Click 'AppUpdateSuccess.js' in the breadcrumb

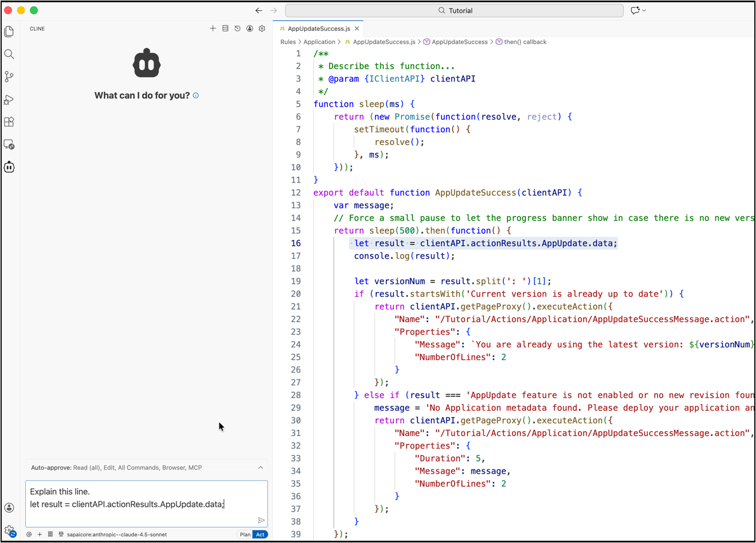coord(384,42)
